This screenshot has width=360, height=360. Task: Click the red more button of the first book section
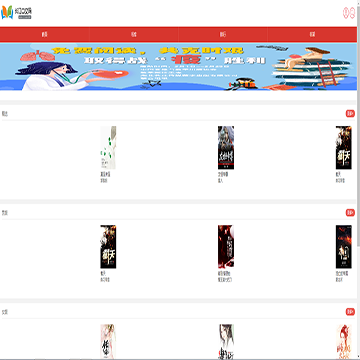pos(350,114)
